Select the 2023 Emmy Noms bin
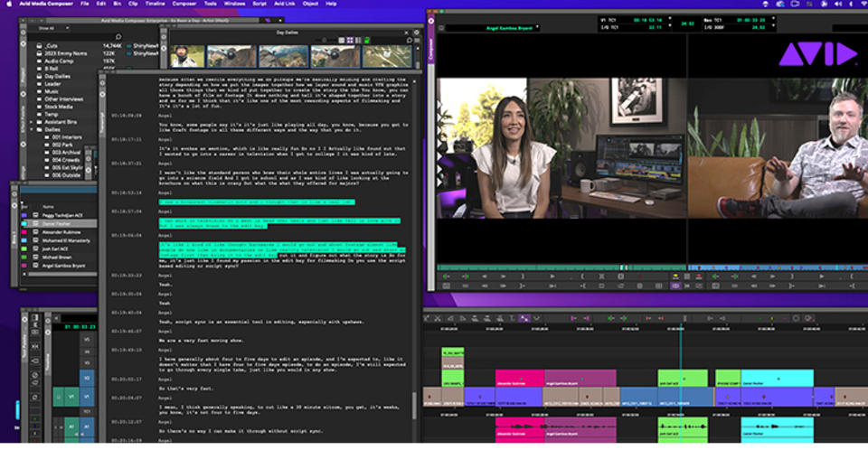868x450 pixels. click(65, 53)
